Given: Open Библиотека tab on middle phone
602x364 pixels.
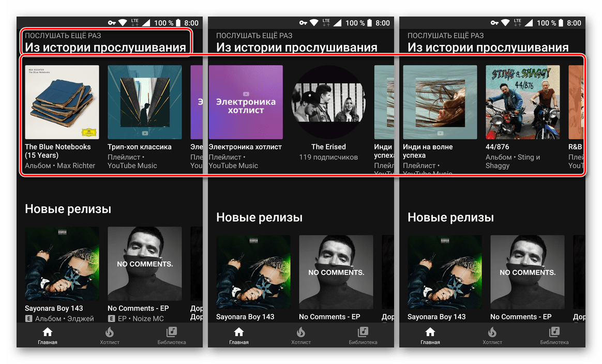Looking at the screenshot, I should click(363, 336).
